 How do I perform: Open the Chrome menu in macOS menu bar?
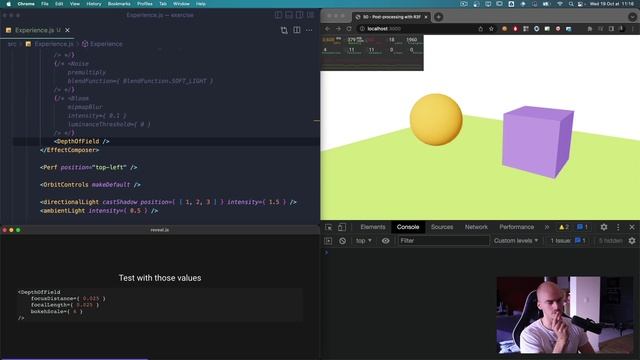26,4
